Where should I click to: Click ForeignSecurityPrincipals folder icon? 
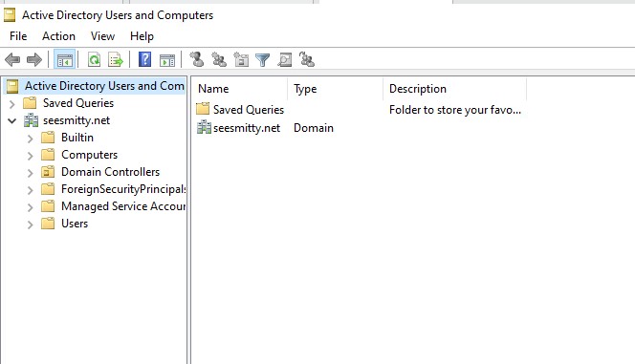click(x=48, y=189)
